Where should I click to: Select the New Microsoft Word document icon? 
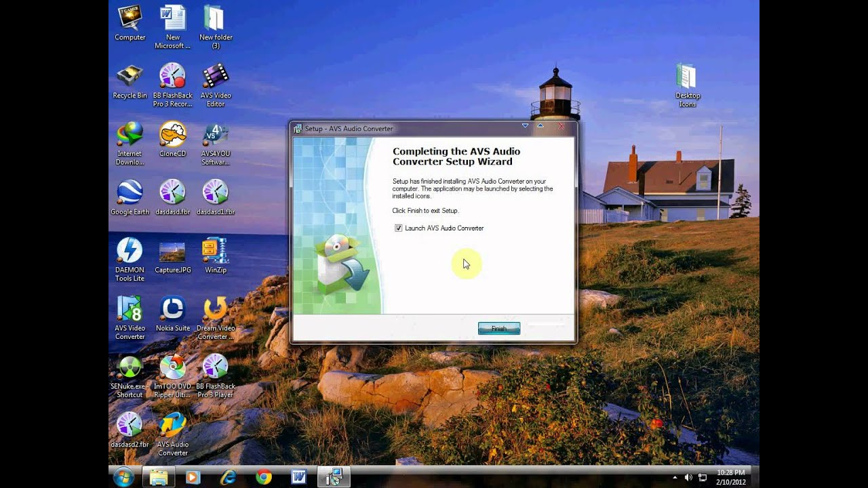pos(173,27)
